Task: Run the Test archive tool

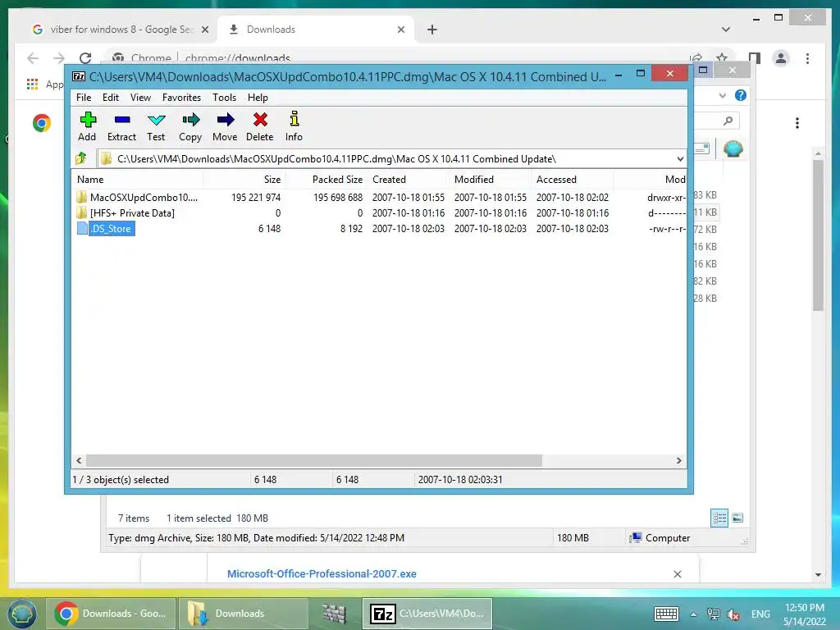Action: coord(156,126)
